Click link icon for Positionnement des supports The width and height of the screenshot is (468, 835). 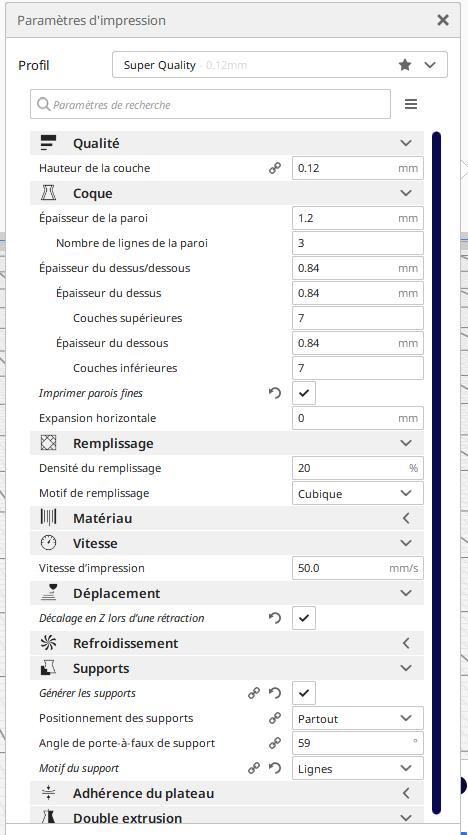pyautogui.click(x=275, y=718)
